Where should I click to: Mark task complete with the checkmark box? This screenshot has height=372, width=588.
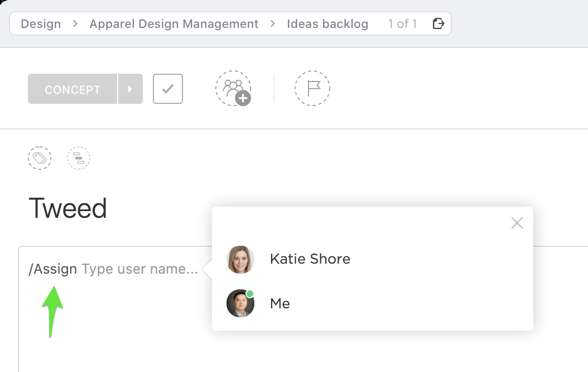(x=168, y=89)
